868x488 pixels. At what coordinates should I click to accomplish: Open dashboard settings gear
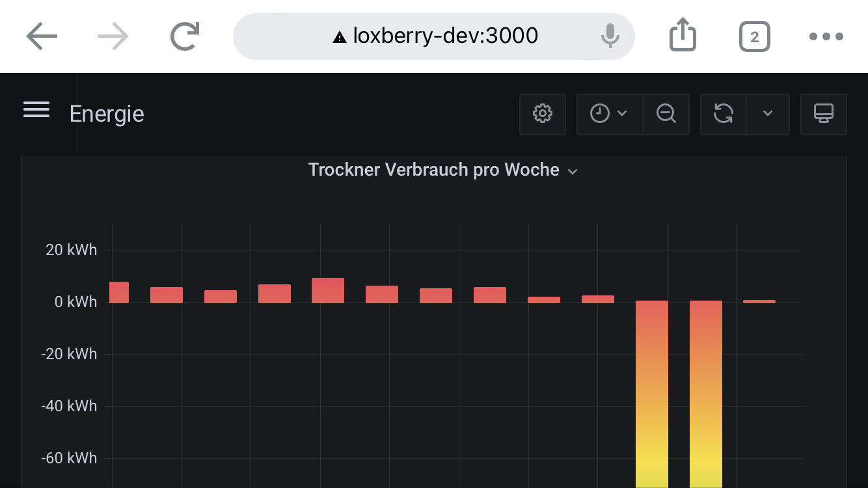pyautogui.click(x=543, y=115)
